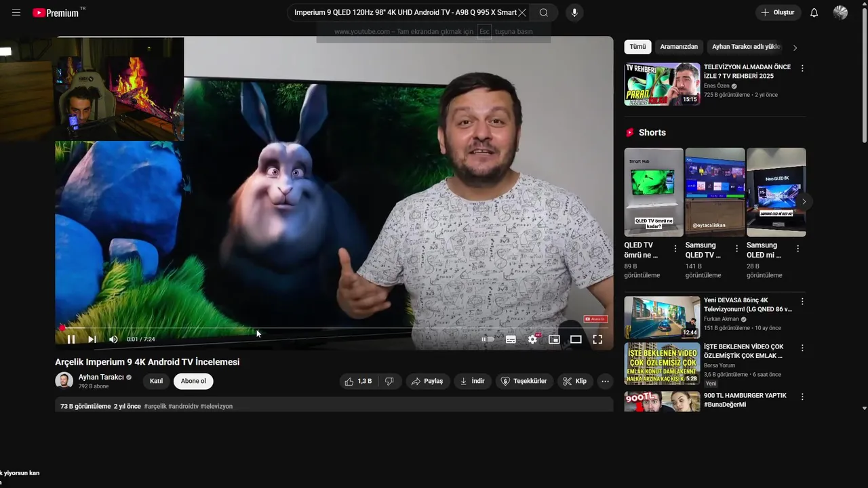Open options for DEVASA 86inç video
Image resolution: width=868 pixels, height=488 pixels.
click(x=802, y=302)
